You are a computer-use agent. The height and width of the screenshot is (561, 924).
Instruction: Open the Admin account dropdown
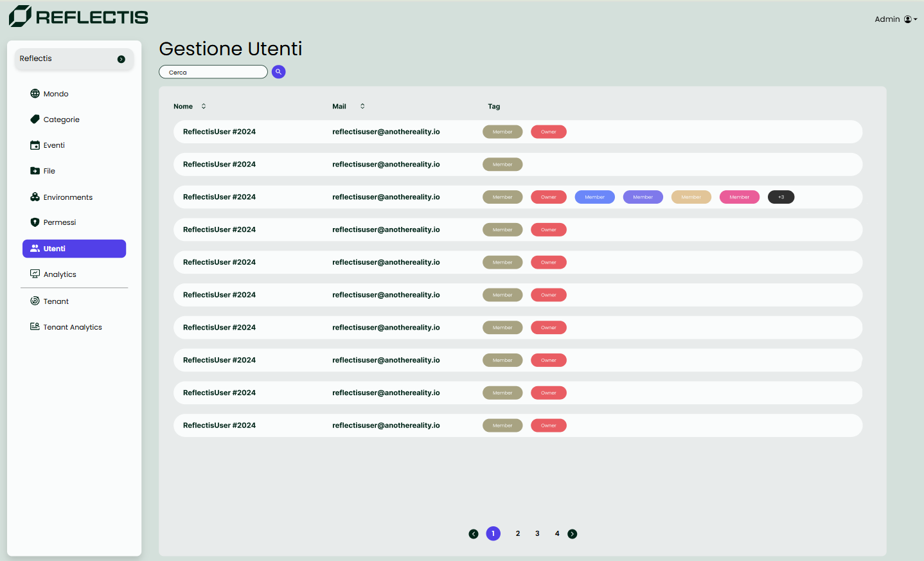tap(896, 19)
